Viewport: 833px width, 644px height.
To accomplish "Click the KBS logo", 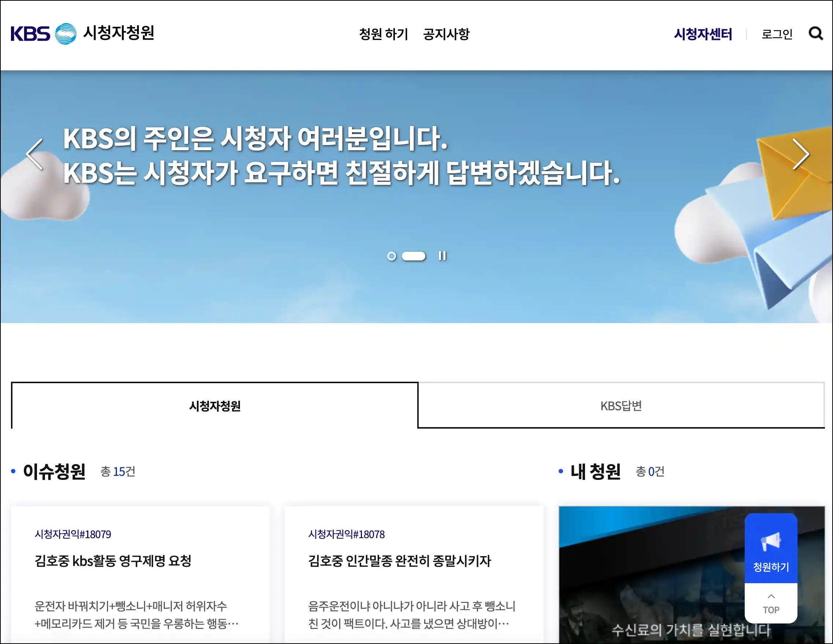I will [x=44, y=34].
